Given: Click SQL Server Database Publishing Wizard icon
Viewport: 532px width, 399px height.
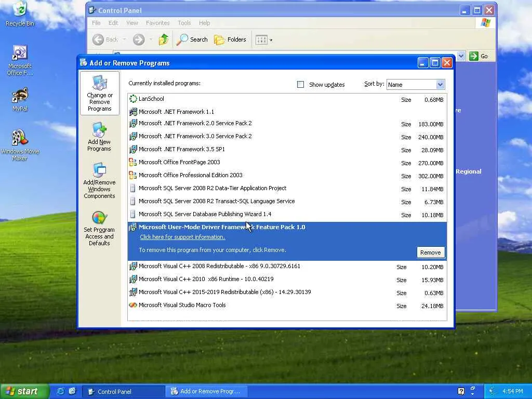Looking at the screenshot, I should click(x=133, y=214).
